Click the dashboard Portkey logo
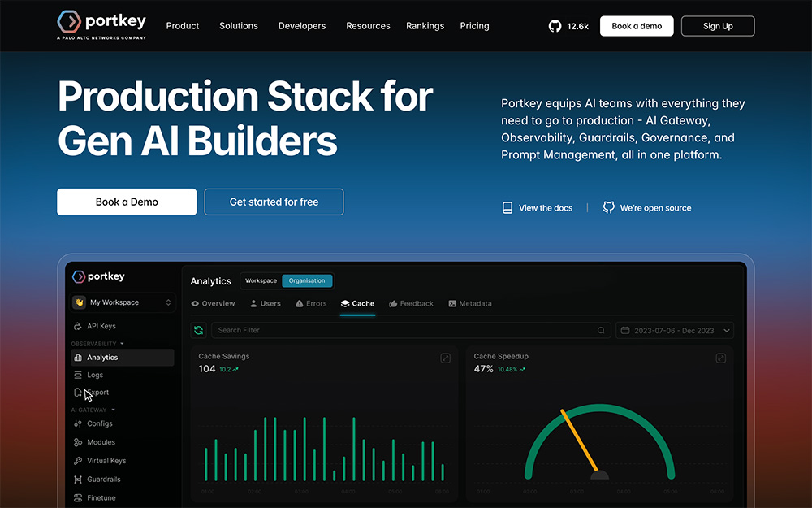This screenshot has height=508, width=812. (x=98, y=276)
